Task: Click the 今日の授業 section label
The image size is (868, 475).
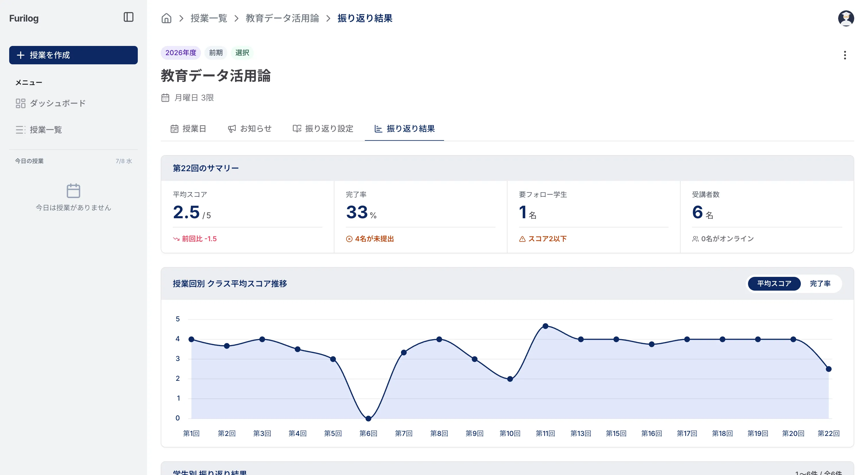Action: [x=29, y=161]
